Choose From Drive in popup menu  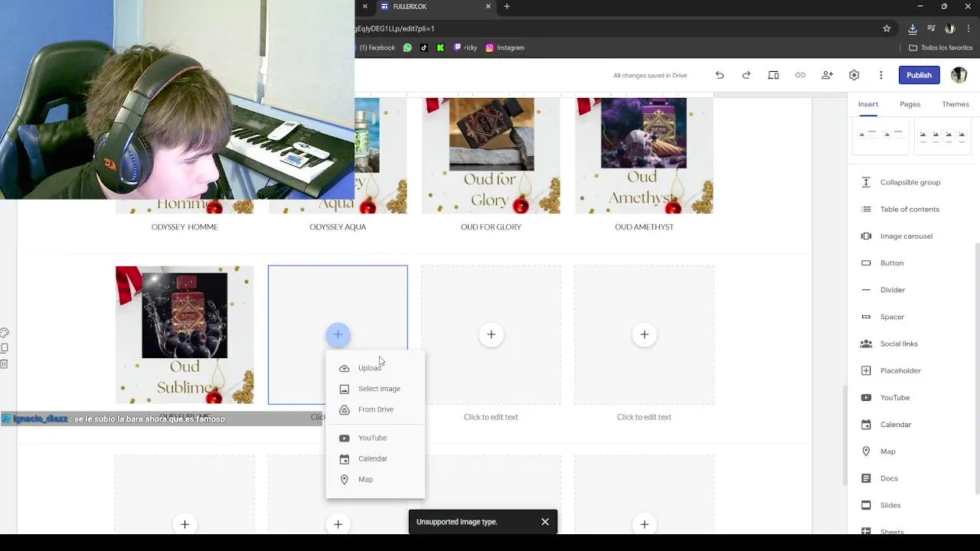pos(375,409)
